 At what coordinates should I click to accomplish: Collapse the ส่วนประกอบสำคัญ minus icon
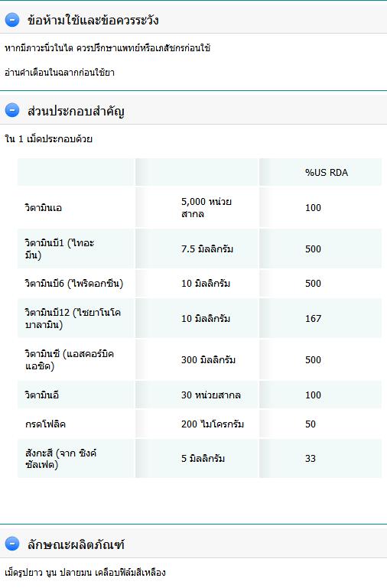click(12, 110)
